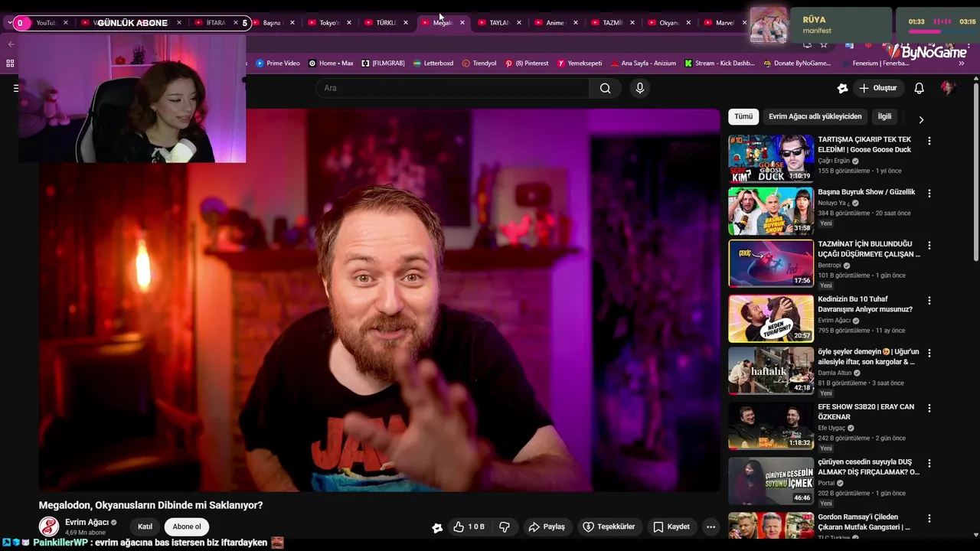The height and width of the screenshot is (551, 980).
Task: Open the Stream - Kick Dashboard bookmark
Action: [720, 64]
